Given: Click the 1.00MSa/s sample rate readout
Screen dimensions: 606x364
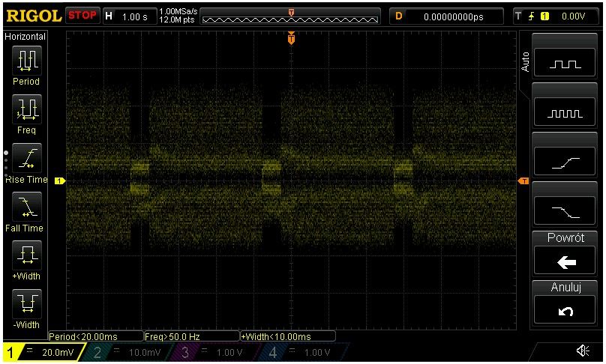Looking at the screenshot, I should [178, 12].
